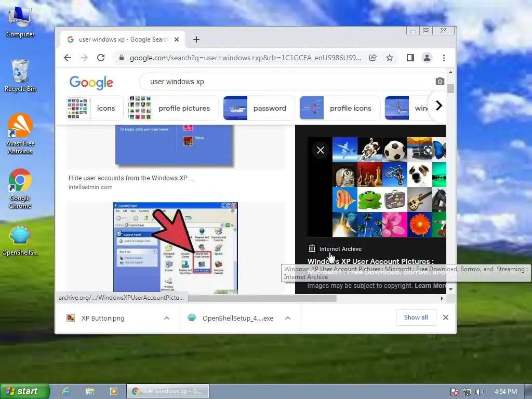
Task: Open the XP login screen result thumbnail
Action: point(176,145)
